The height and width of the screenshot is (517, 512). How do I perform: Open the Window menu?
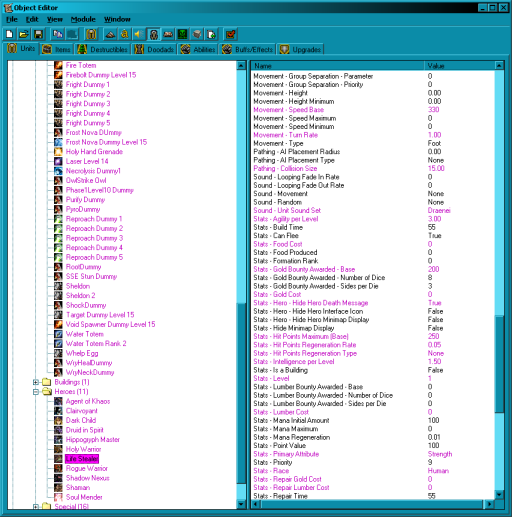pyautogui.click(x=117, y=19)
